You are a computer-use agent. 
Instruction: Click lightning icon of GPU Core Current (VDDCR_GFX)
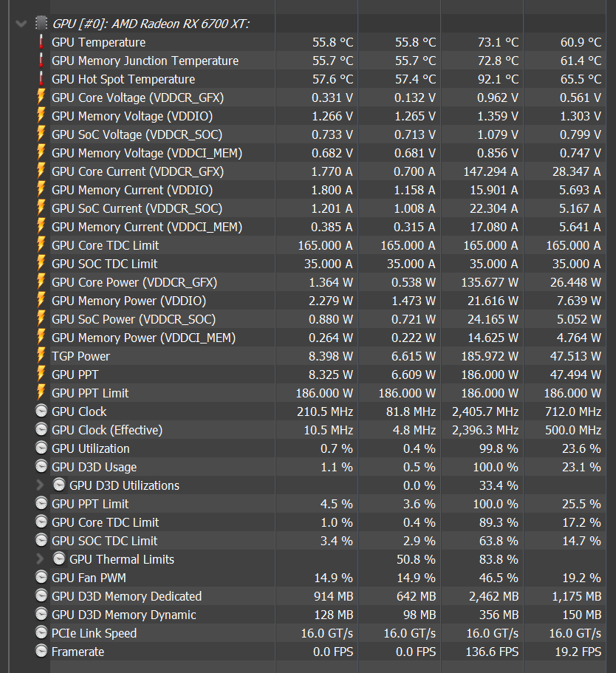pyautogui.click(x=41, y=171)
